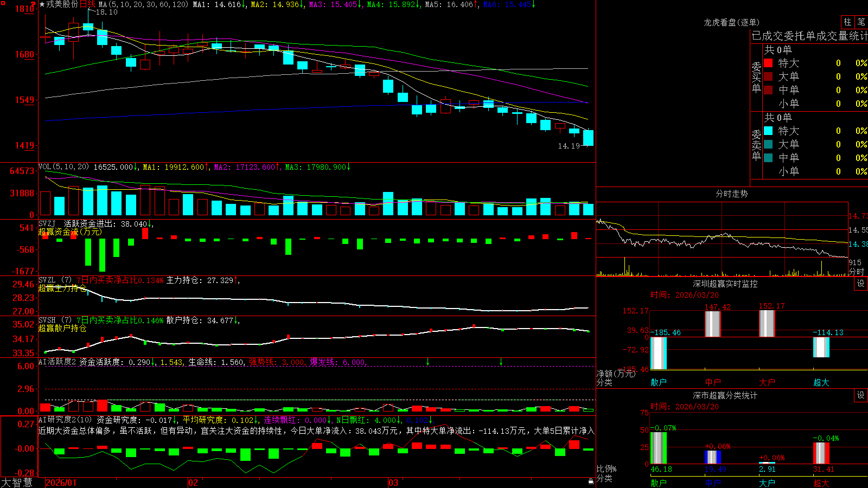Click the teal 大单 sell-order swatch
Viewport: 868px width, 488px height.
click(768, 144)
